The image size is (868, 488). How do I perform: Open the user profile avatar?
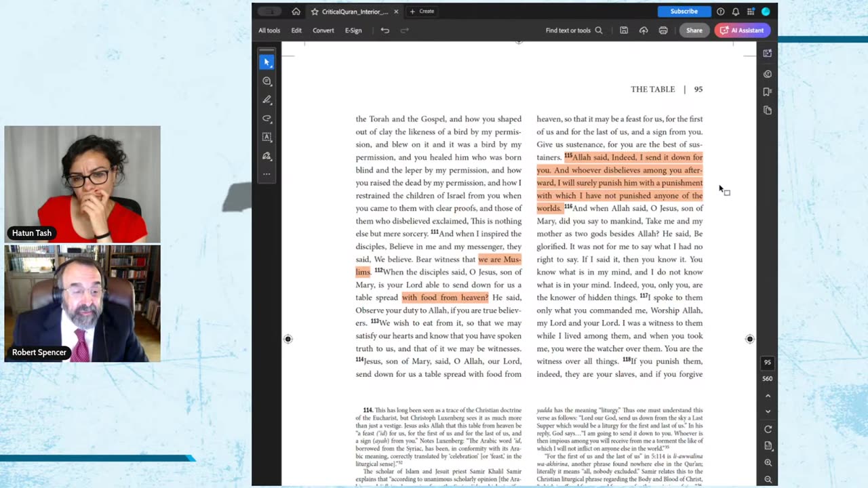click(766, 12)
